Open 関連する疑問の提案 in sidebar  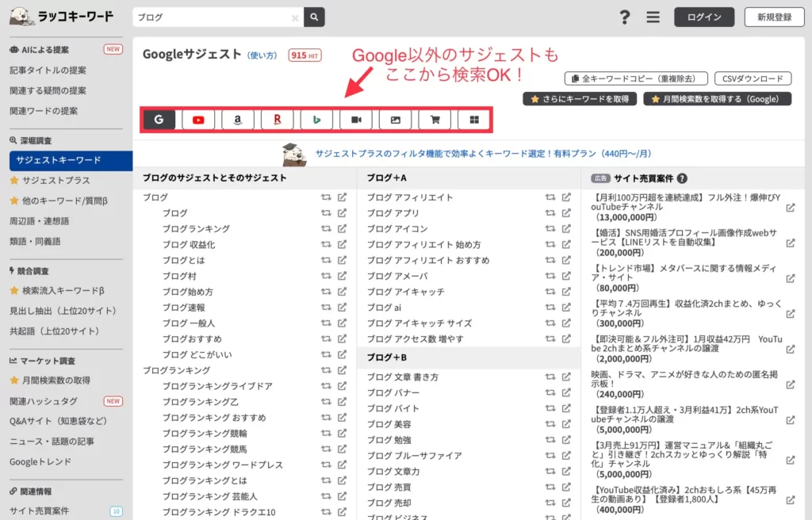click(48, 90)
